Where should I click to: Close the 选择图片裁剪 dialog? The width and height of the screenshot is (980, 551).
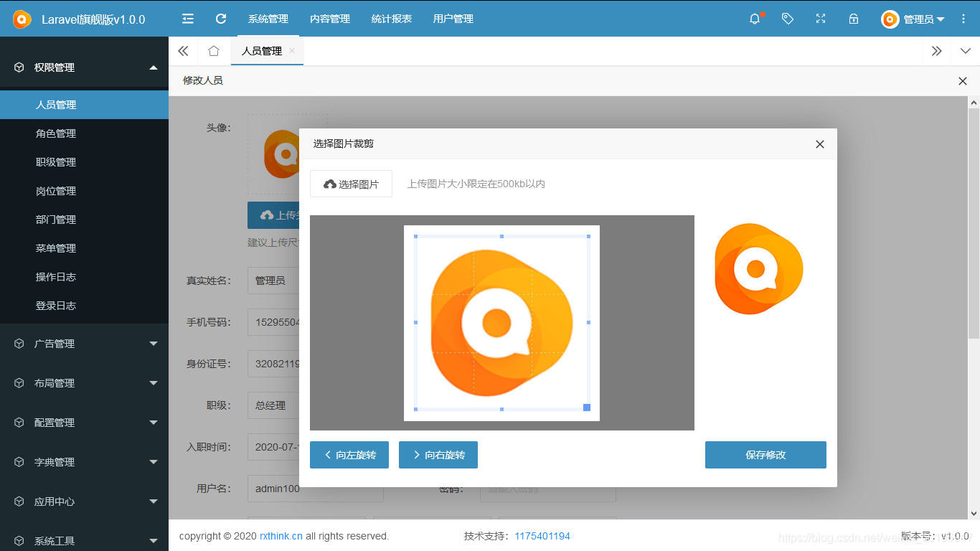pos(820,144)
